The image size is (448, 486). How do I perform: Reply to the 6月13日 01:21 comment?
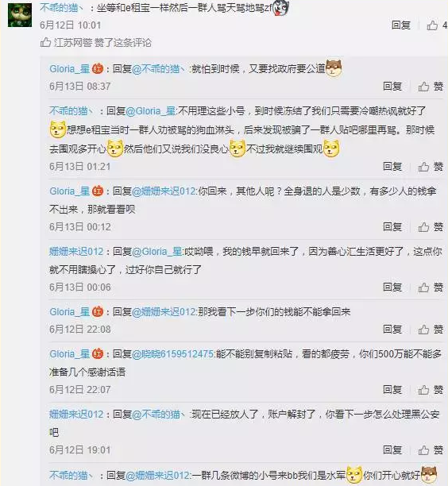pyautogui.click(x=392, y=167)
